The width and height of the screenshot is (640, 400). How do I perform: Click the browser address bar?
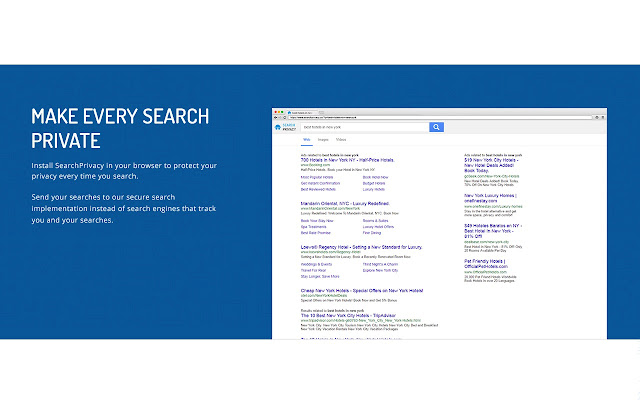[x=440, y=118]
